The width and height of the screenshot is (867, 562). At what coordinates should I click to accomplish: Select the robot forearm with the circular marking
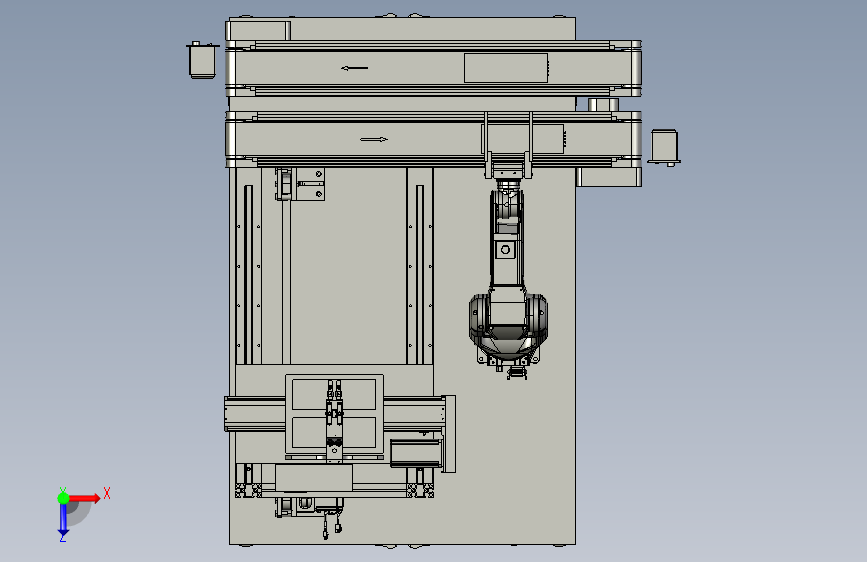[506, 239]
